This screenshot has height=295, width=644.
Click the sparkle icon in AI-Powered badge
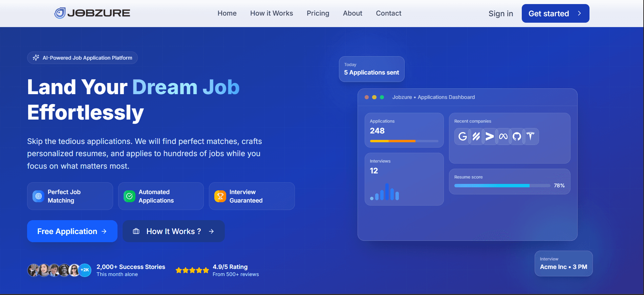click(x=36, y=58)
